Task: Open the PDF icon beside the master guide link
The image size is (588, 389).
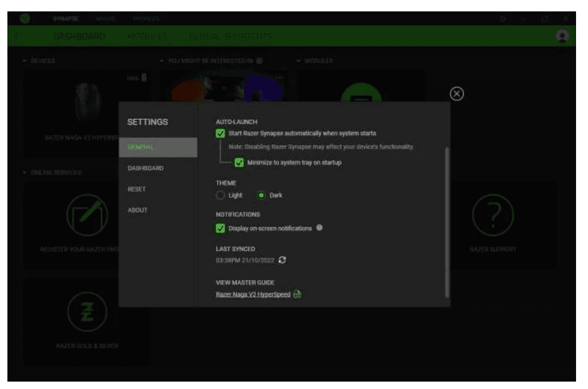Action: [297, 294]
